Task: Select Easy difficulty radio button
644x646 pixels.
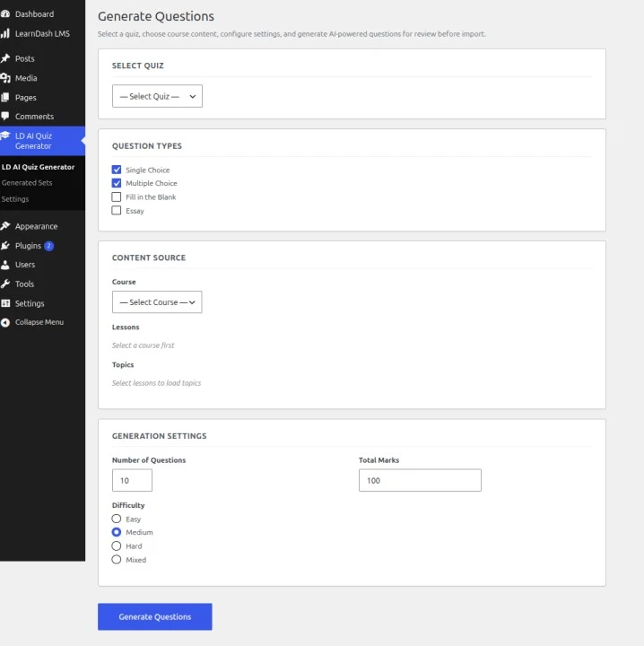Action: (x=117, y=519)
